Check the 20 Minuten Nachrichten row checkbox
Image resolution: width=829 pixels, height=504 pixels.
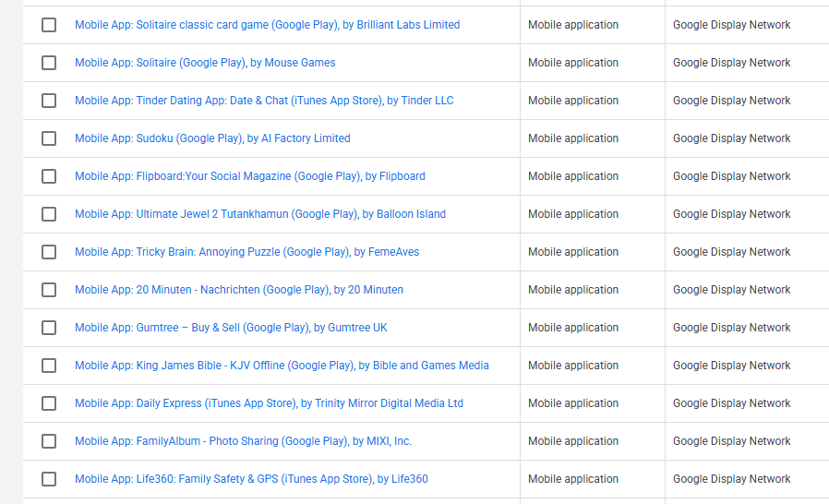point(49,290)
